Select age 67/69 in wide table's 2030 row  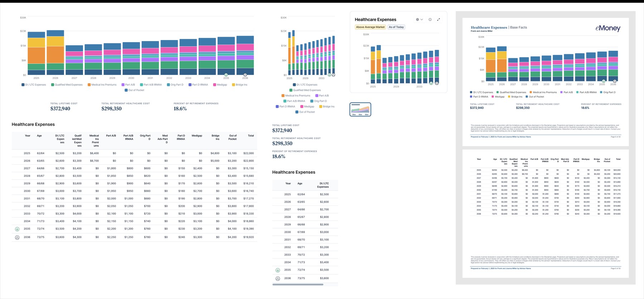[40, 191]
